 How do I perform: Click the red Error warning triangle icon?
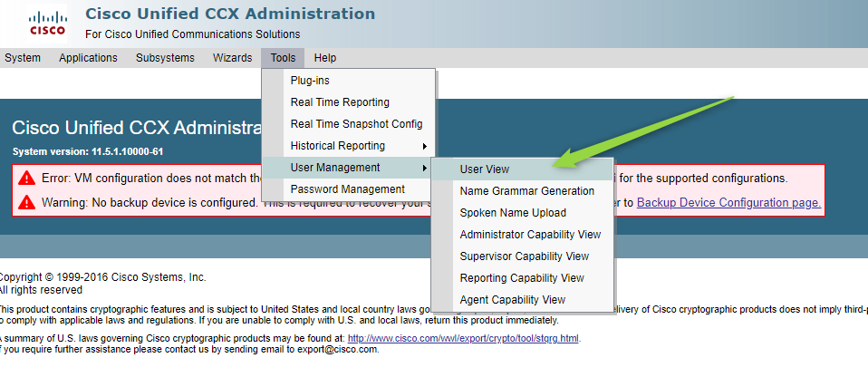(26, 179)
